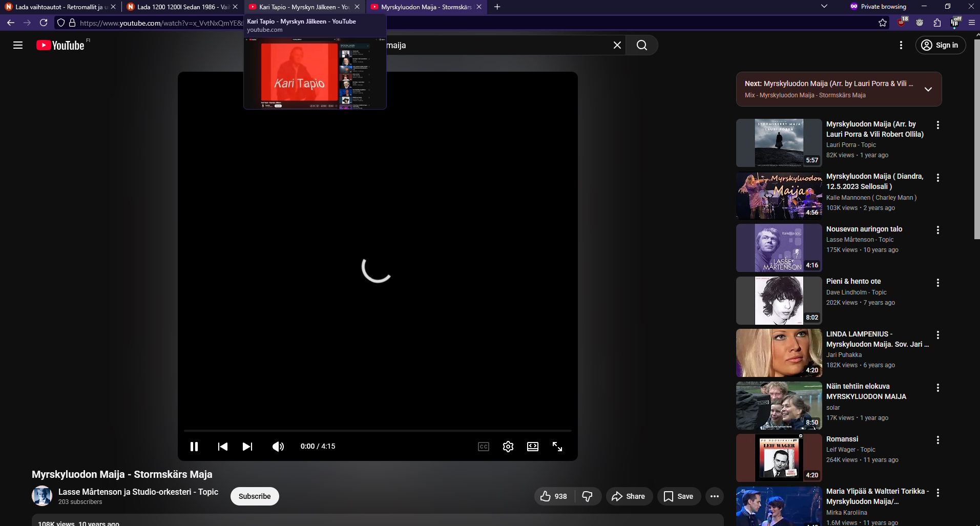Image resolution: width=980 pixels, height=526 pixels.
Task: Play the Nousevan auringon talo thumbnail
Action: click(x=779, y=248)
